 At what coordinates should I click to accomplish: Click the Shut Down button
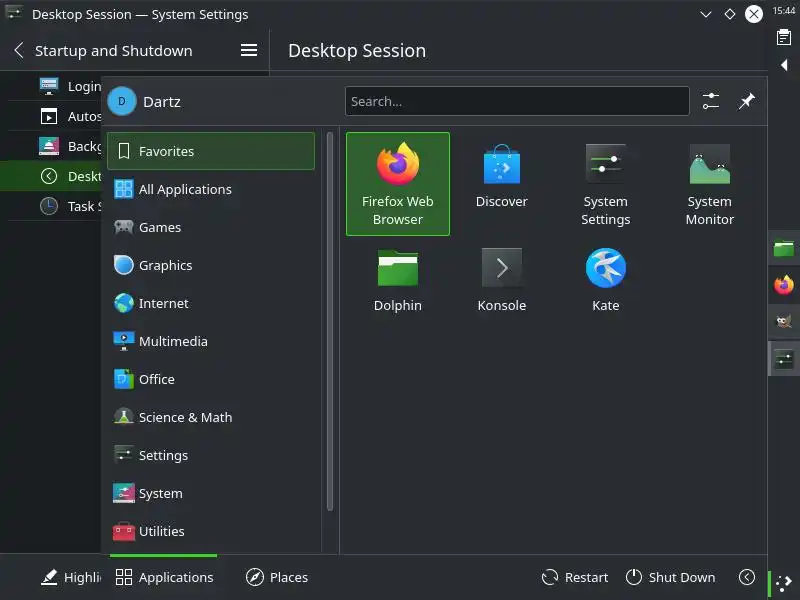tap(670, 577)
